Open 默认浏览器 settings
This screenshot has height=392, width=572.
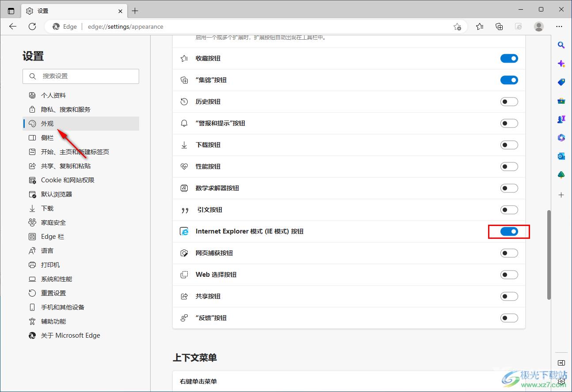[x=81, y=194]
